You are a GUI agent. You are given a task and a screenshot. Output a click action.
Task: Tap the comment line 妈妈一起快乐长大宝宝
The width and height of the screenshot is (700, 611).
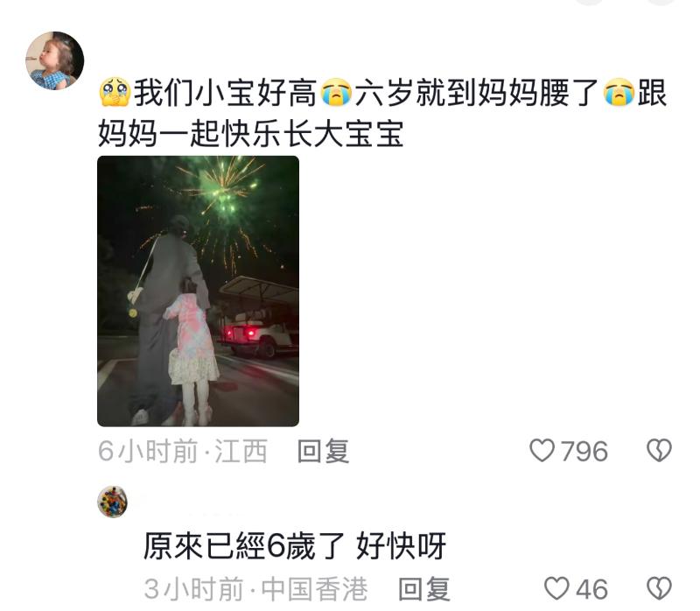[x=251, y=133]
